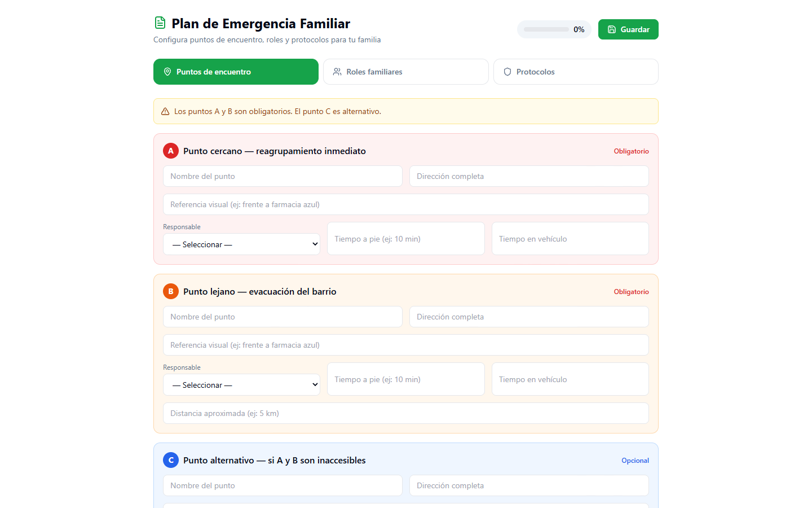Open the Responsable dropdown in section B
Image resolution: width=812 pixels, height=508 pixels.
241,384
